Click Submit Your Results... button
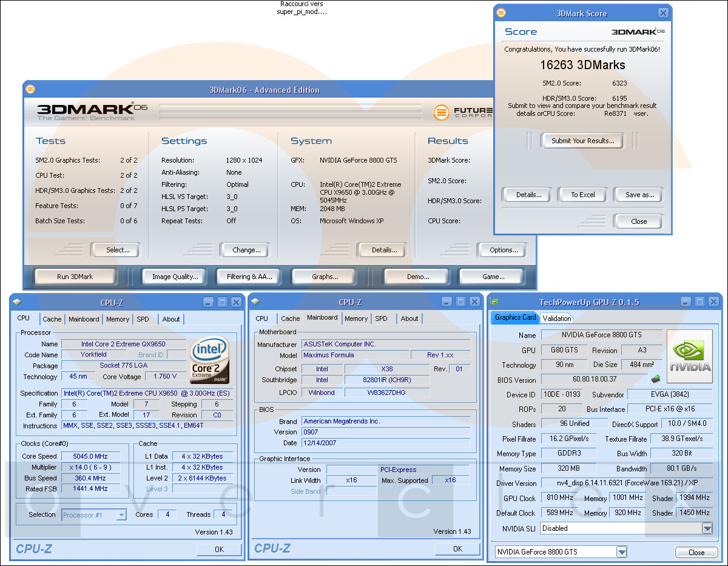 point(582,141)
